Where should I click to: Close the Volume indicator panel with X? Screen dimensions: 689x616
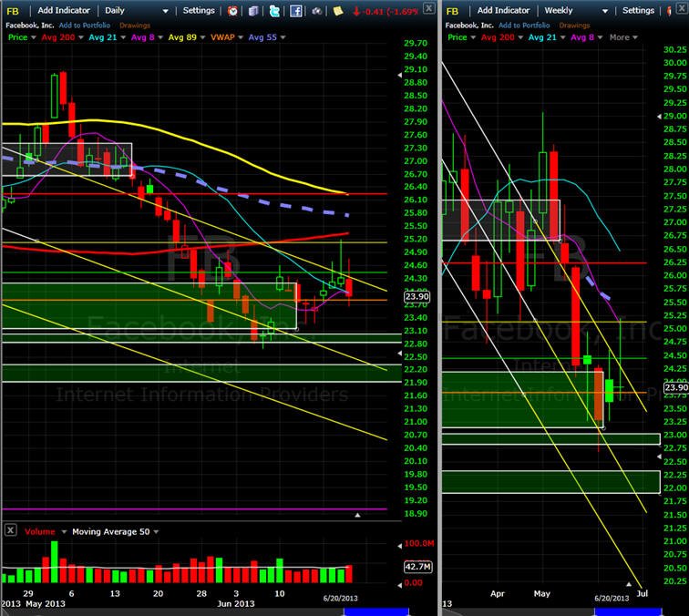click(10, 530)
